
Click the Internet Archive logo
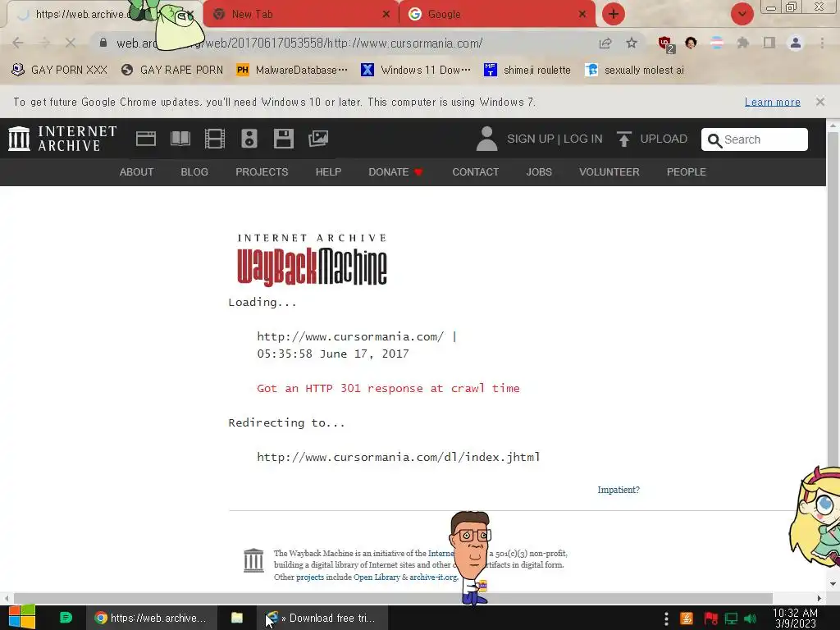tap(62, 138)
